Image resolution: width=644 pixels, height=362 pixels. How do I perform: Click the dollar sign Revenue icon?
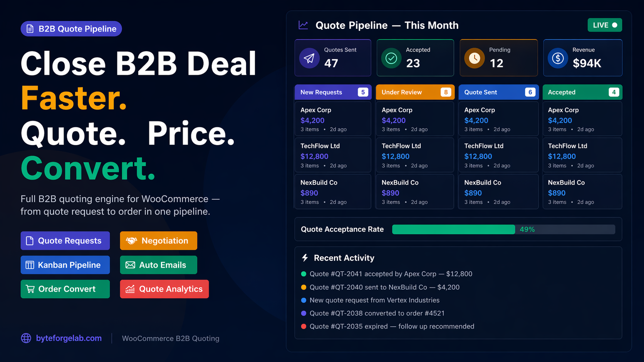[x=558, y=58]
